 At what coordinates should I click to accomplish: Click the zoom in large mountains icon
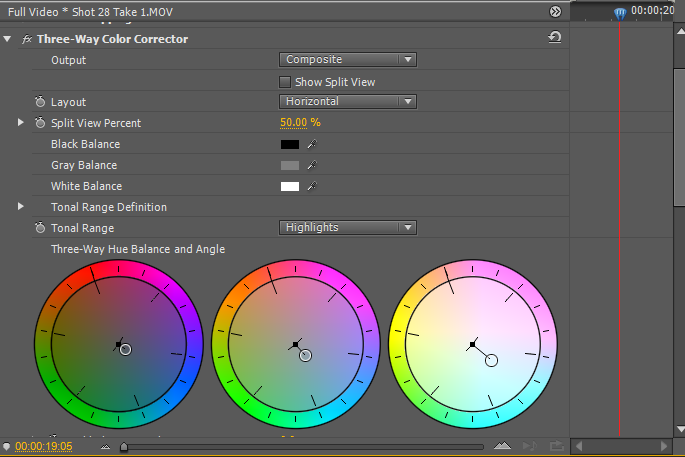502,446
